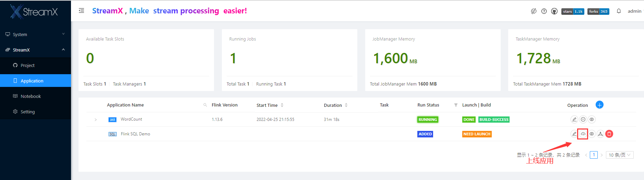Edit the Flink SQL Demo application
This screenshot has height=180, width=644.
tap(574, 134)
